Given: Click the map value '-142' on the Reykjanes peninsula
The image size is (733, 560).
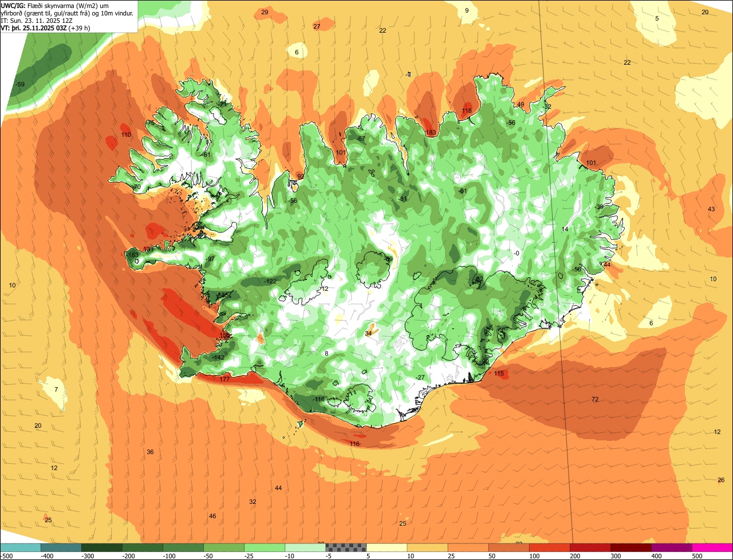Looking at the screenshot, I should 218,358.
